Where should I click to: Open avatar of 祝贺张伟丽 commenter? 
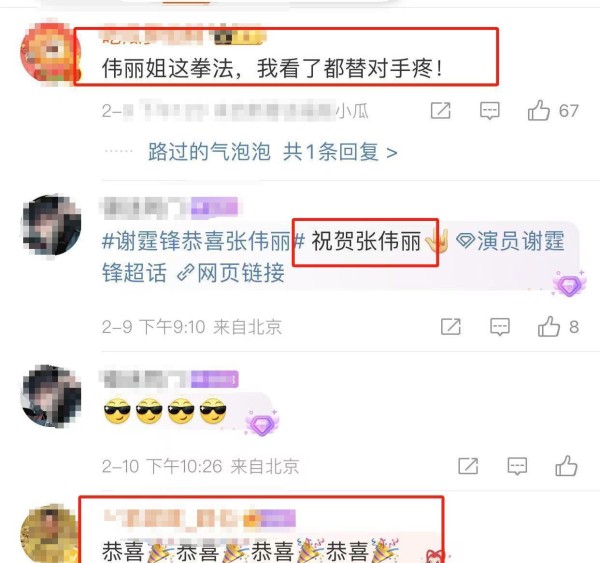tap(51, 226)
